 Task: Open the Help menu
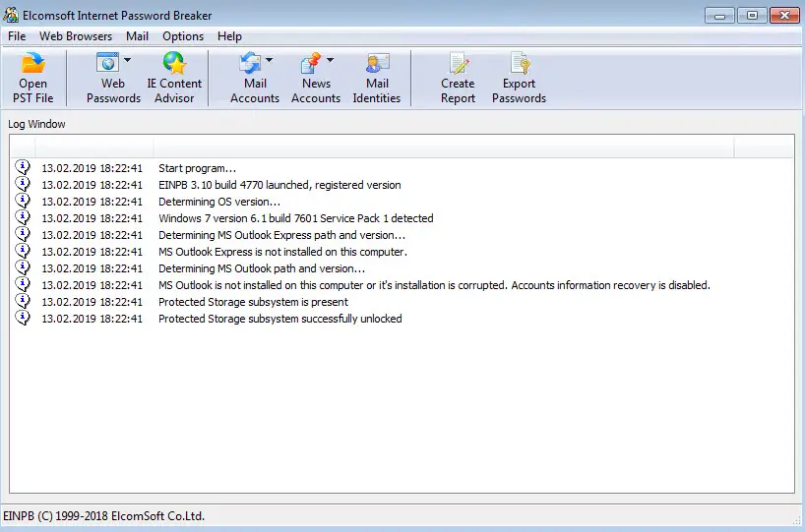(x=229, y=36)
